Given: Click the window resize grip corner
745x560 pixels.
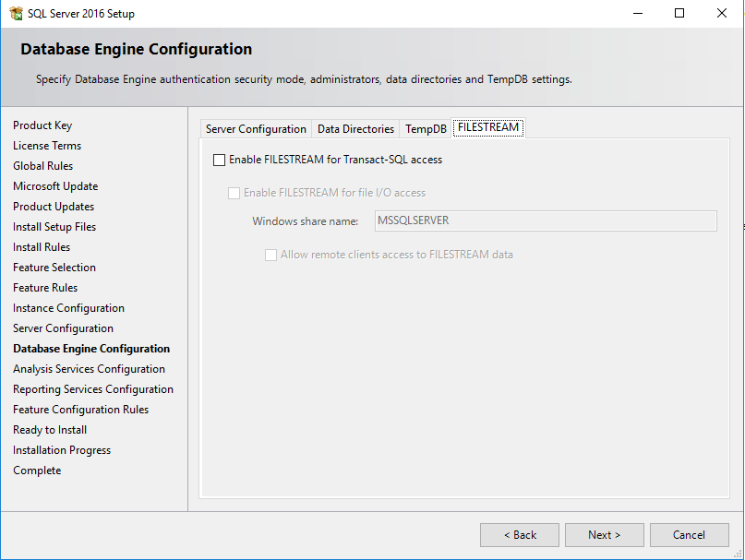Looking at the screenshot, I should [x=738, y=554].
